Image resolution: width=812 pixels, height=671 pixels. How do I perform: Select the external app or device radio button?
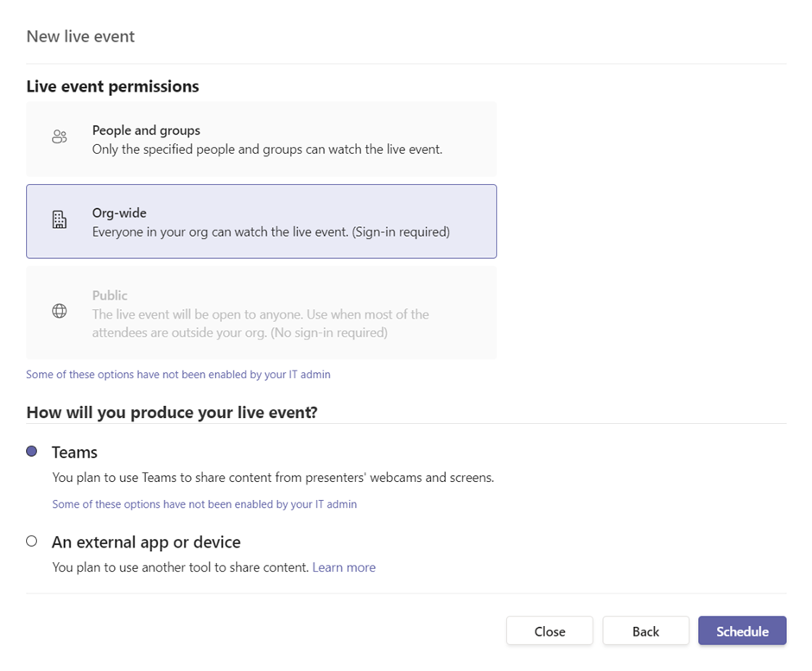click(32, 541)
